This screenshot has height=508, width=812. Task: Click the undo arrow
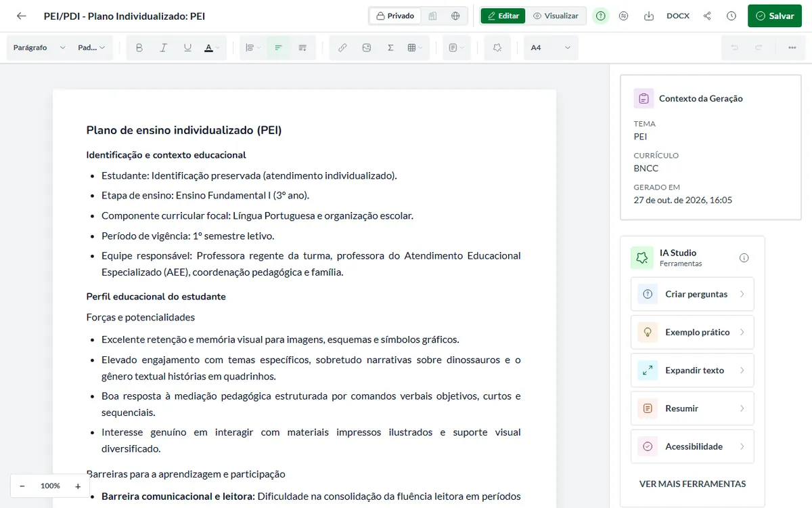tap(734, 47)
